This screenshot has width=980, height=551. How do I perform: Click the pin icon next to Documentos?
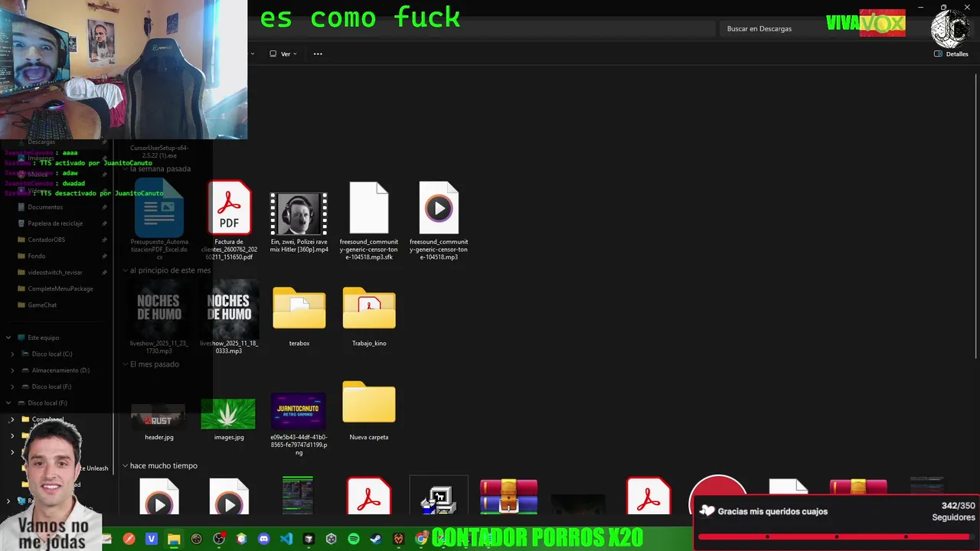pyautogui.click(x=104, y=207)
